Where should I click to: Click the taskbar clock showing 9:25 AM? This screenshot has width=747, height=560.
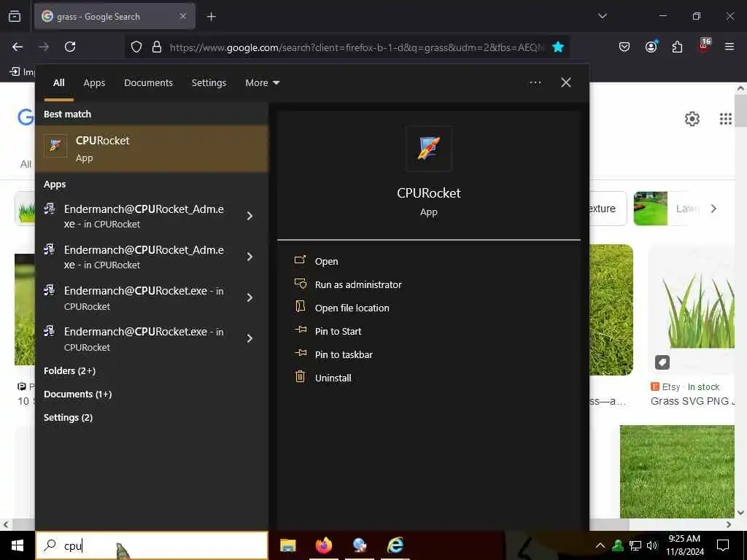pyautogui.click(x=684, y=545)
